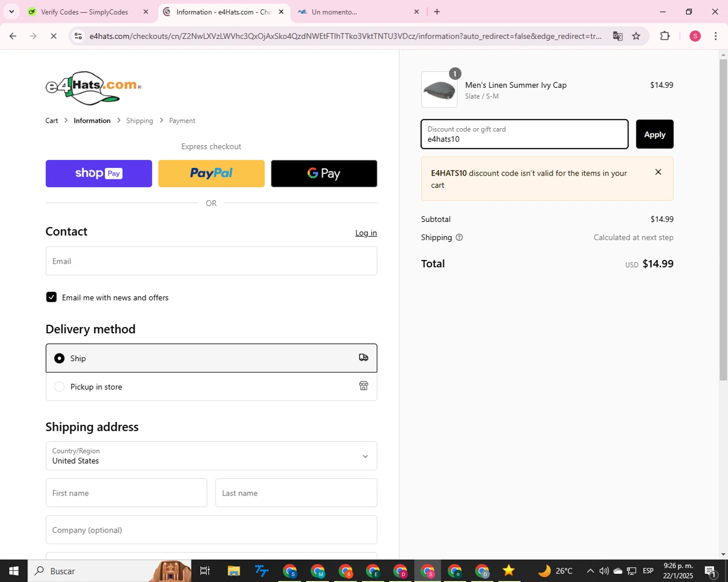Close the Verify Codes SimplyCodes tab

pyautogui.click(x=146, y=12)
